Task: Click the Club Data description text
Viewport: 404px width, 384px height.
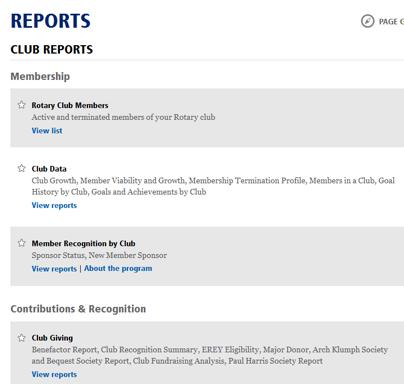Action: click(x=213, y=186)
